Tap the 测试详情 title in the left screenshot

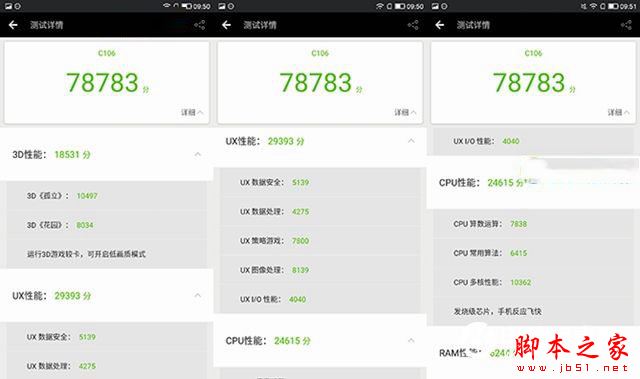pos(47,25)
